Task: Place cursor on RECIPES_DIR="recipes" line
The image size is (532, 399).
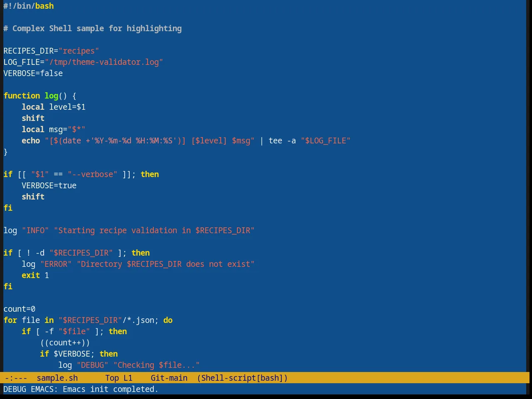Action: click(51, 51)
